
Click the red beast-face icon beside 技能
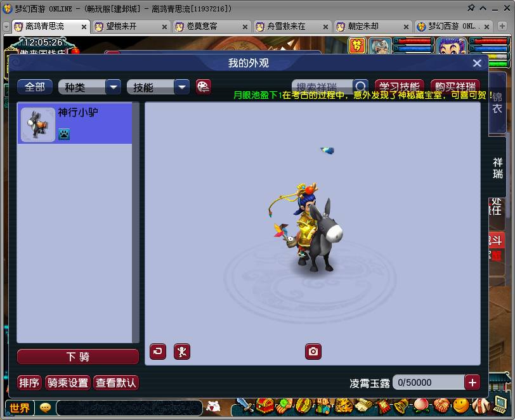pos(203,87)
